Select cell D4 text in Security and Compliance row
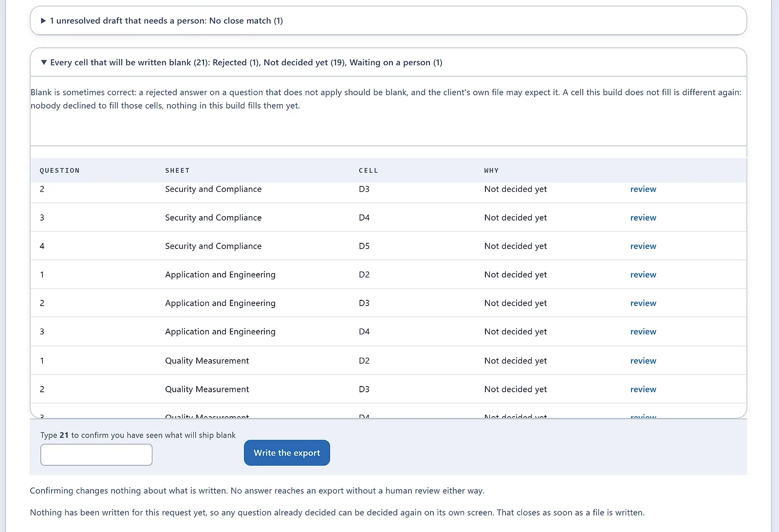Viewport: 779px width, 532px height. tap(364, 218)
